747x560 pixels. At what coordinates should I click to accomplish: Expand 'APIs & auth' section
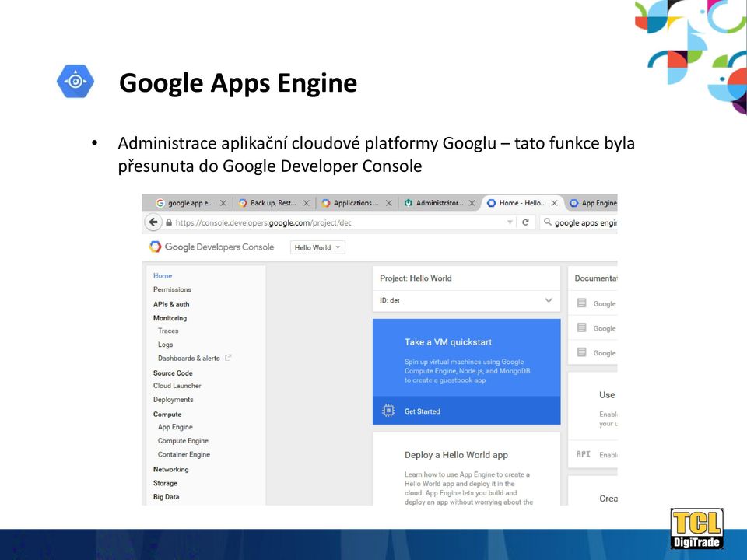tap(171, 304)
